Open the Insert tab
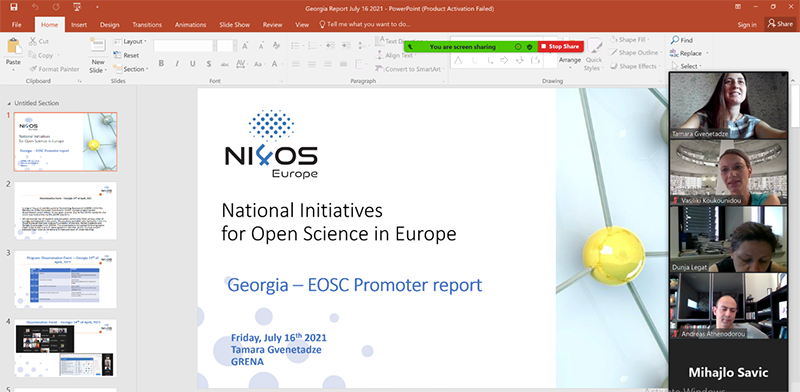This screenshot has width=800, height=392. pyautogui.click(x=79, y=24)
